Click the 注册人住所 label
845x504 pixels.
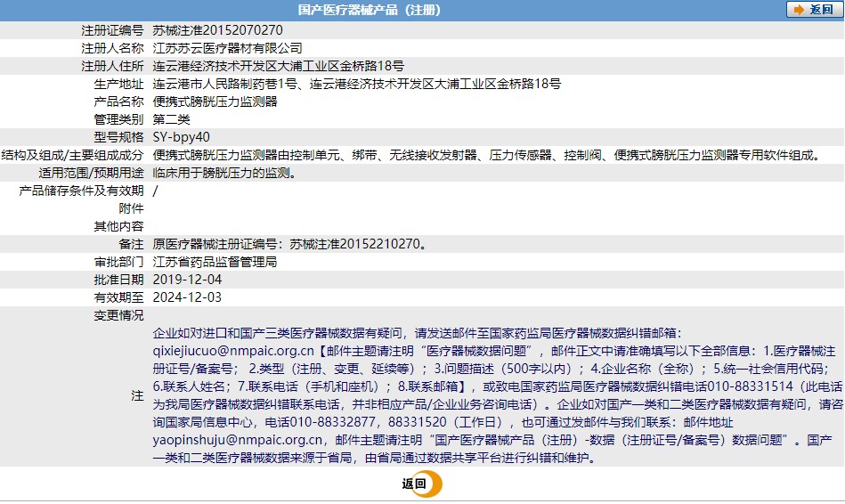click(x=112, y=66)
